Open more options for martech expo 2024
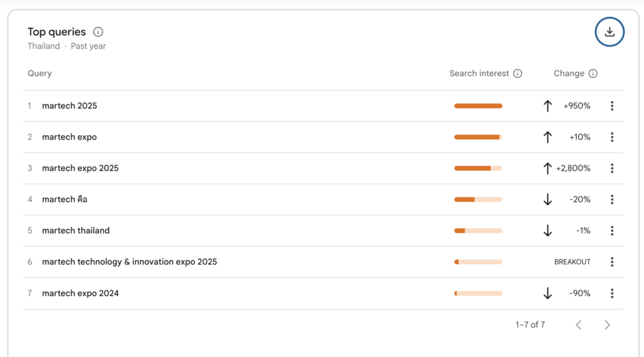The image size is (644, 357). pyautogui.click(x=612, y=293)
